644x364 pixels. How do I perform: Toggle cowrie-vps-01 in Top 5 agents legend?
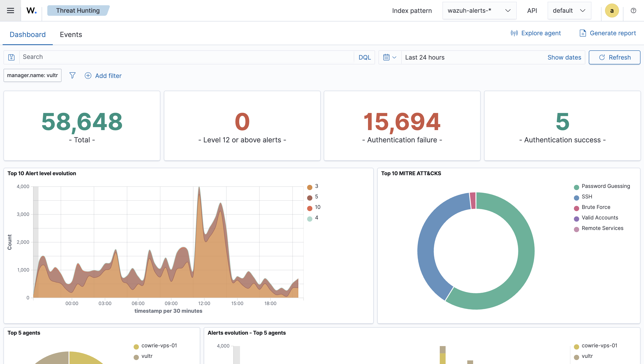point(159,346)
